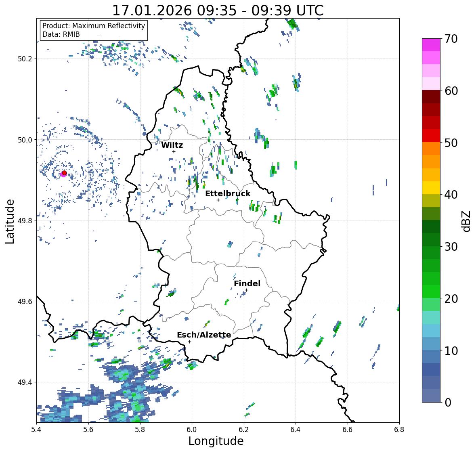Click the 6.8 longitude tick label

coord(399,430)
